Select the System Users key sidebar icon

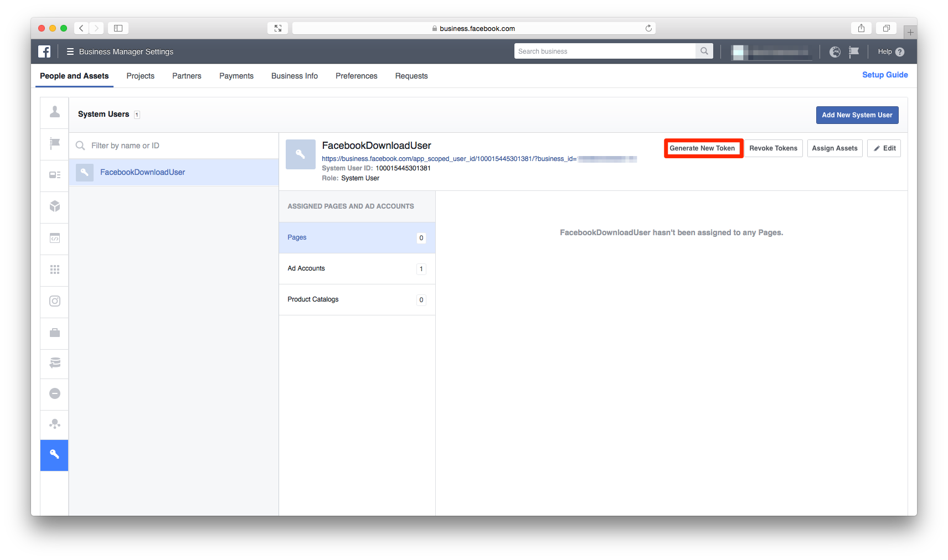click(x=54, y=455)
